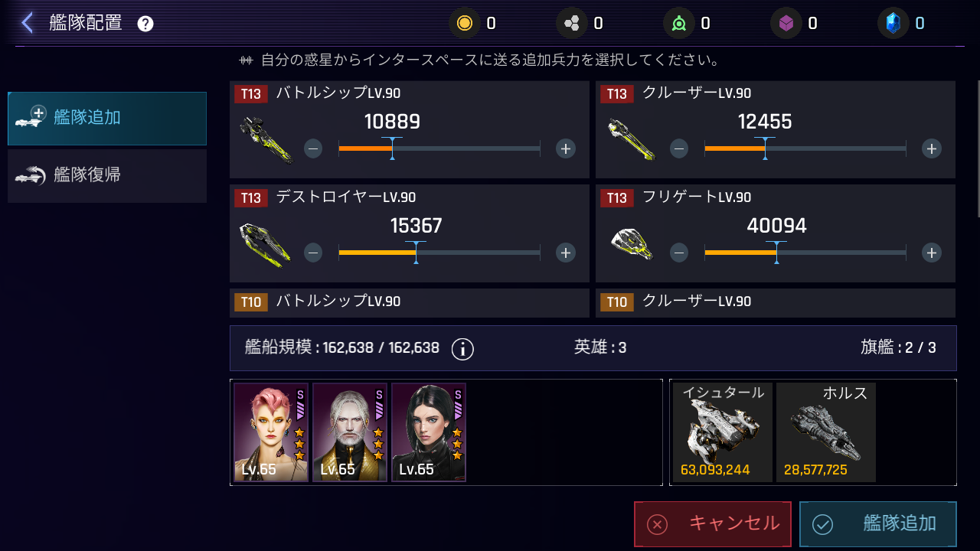
Task: Switch to the 艦隊復帰 tab
Action: pos(107,176)
